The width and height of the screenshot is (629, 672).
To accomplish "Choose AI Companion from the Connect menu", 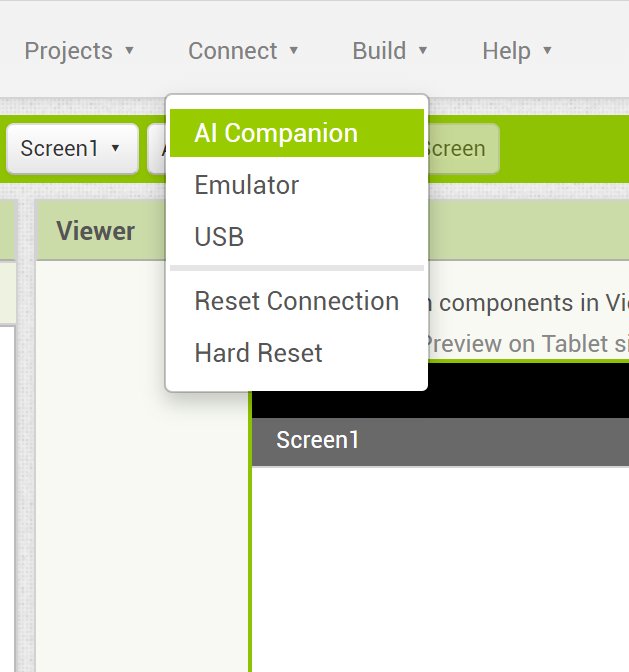I will coord(297,133).
